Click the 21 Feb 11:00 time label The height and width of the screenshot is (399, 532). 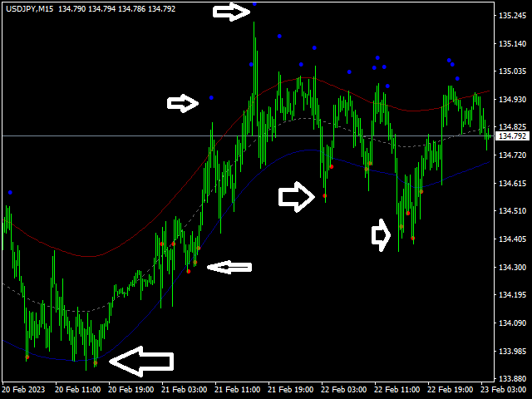(x=238, y=390)
